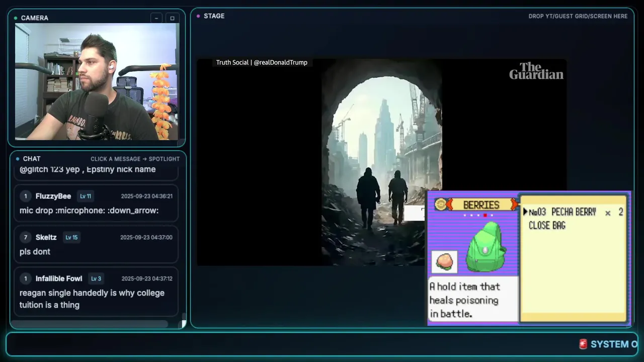This screenshot has height=362, width=644.
Task: Click the webcam feed in Camera panel
Action: point(97,81)
